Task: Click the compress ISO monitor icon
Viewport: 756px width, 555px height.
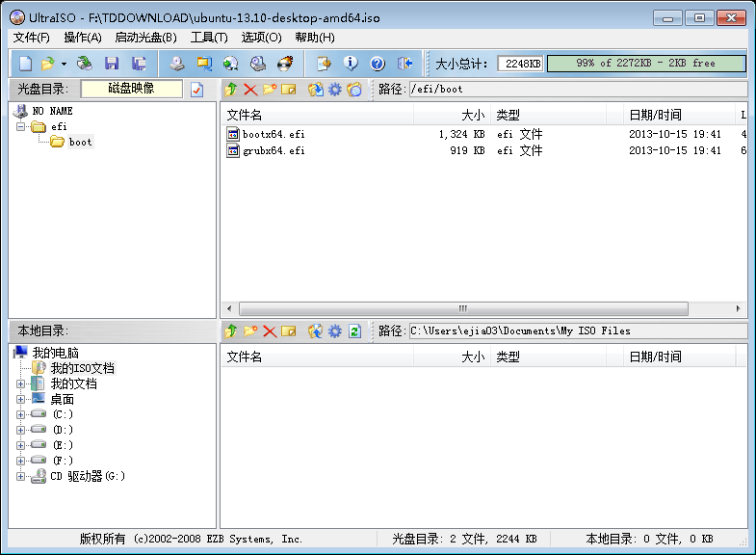Action: click(204, 64)
